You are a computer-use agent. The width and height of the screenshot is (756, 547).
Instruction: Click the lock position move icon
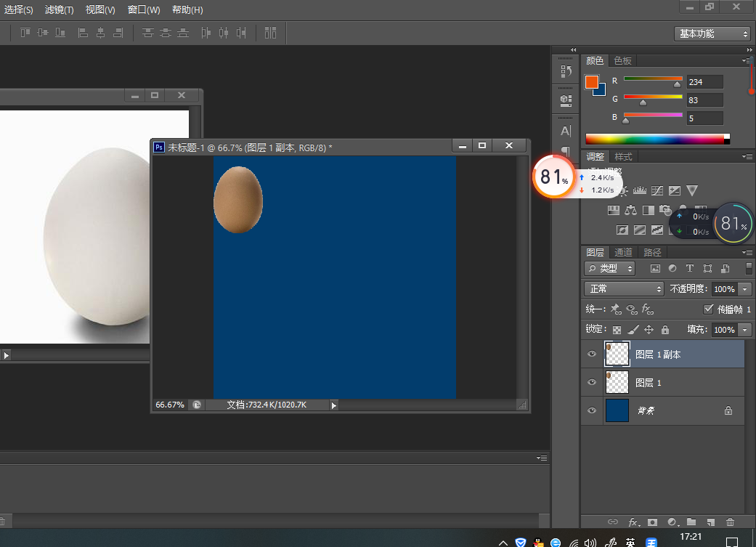click(x=649, y=330)
